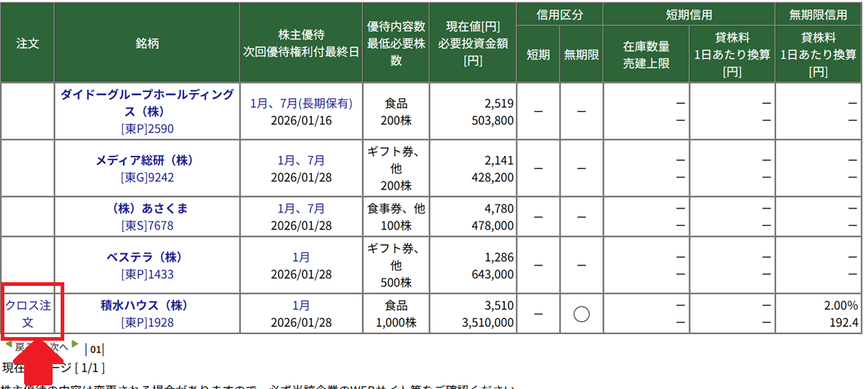Open 1月 benefit link for 積水ハウス
This screenshot has height=389, width=868.
(x=301, y=306)
